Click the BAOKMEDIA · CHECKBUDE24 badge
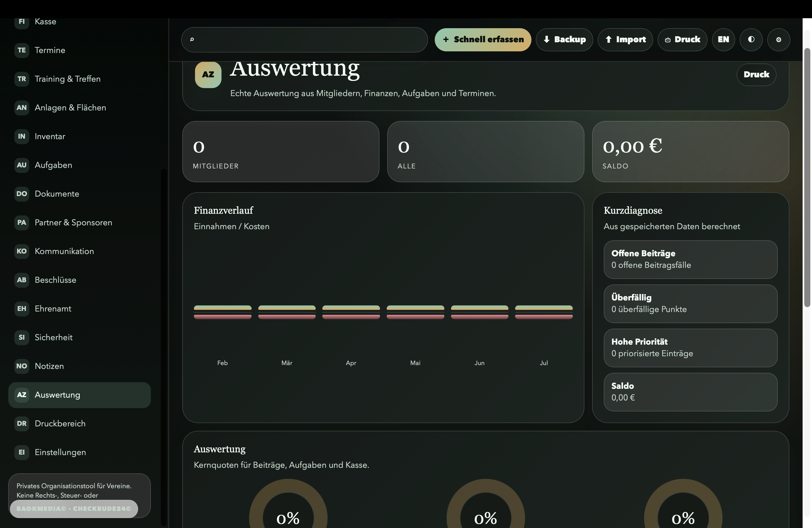This screenshot has height=528, width=812. point(74,509)
